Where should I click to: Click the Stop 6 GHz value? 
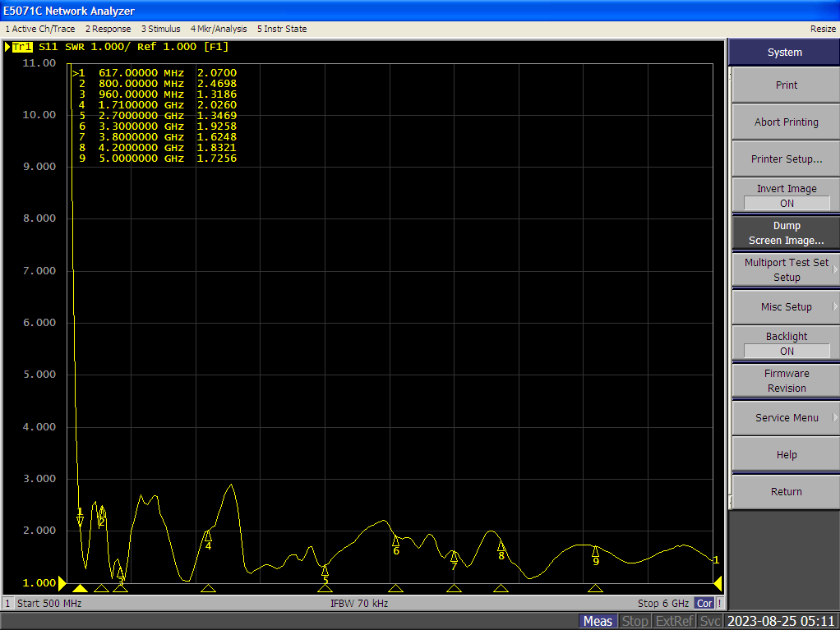663,603
